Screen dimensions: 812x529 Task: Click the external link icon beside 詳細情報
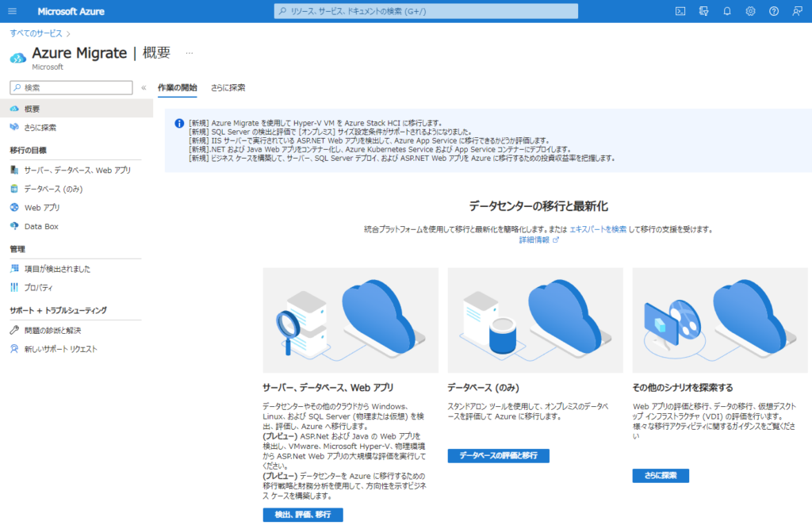[x=556, y=240]
